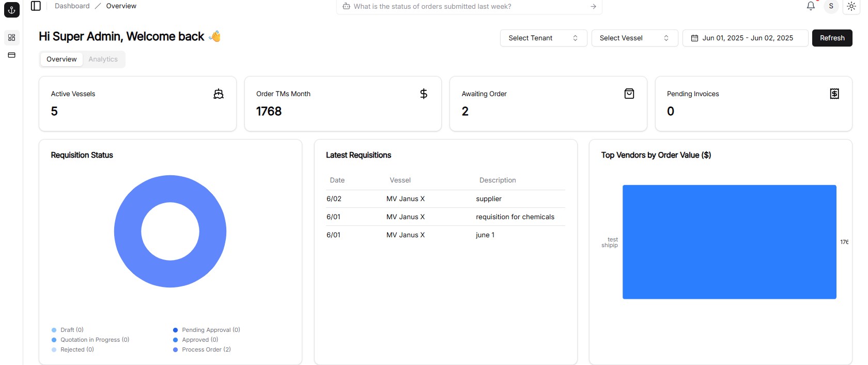Go to Dashboard breadcrumb
868x365 pixels.
click(x=72, y=6)
